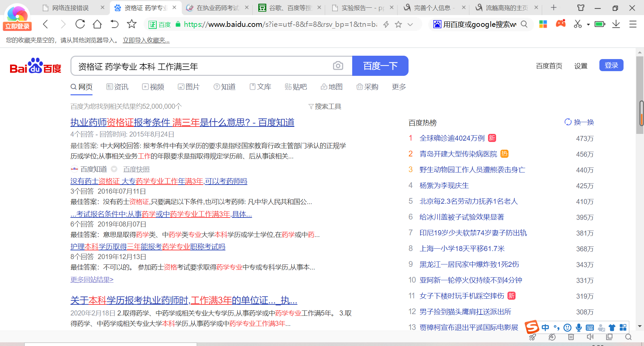Open Sogou skin shirt icon
644x346 pixels.
tap(612, 328)
